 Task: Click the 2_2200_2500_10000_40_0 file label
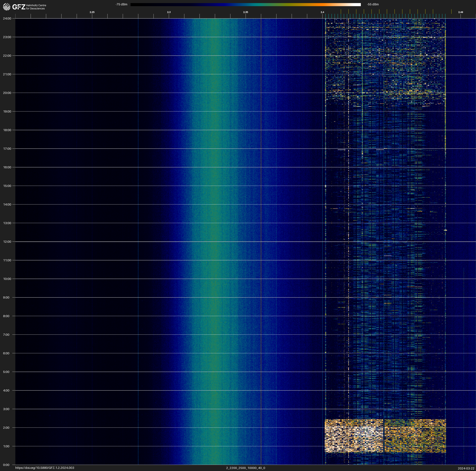246,468
